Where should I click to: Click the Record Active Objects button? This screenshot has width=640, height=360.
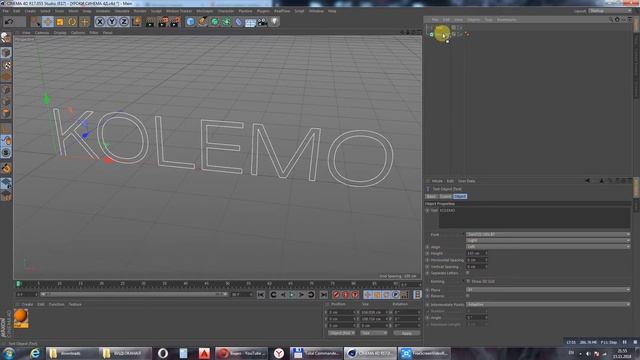336,295
